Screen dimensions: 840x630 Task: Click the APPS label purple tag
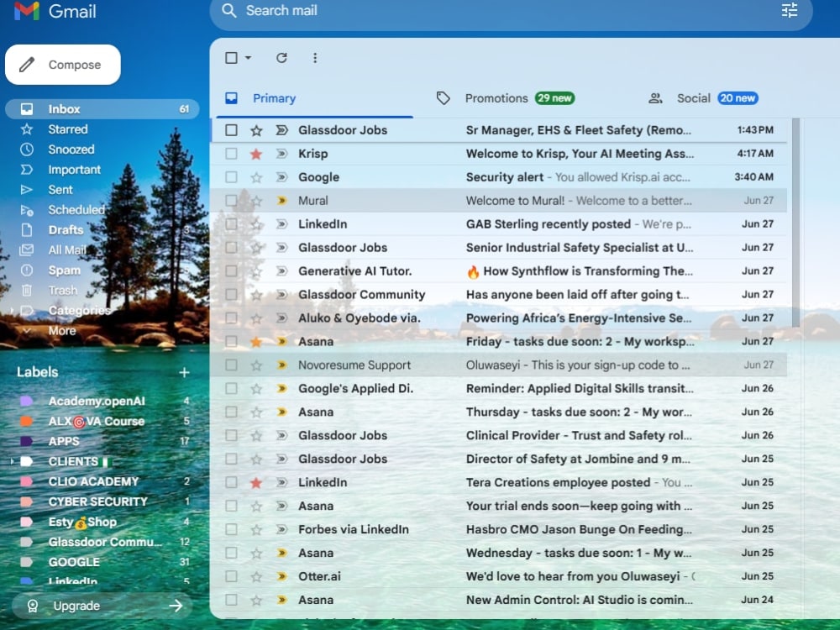pos(26,442)
